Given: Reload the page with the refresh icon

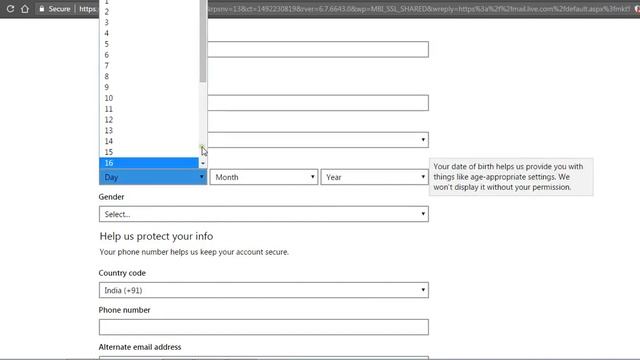Looking at the screenshot, I should click(x=10, y=9).
